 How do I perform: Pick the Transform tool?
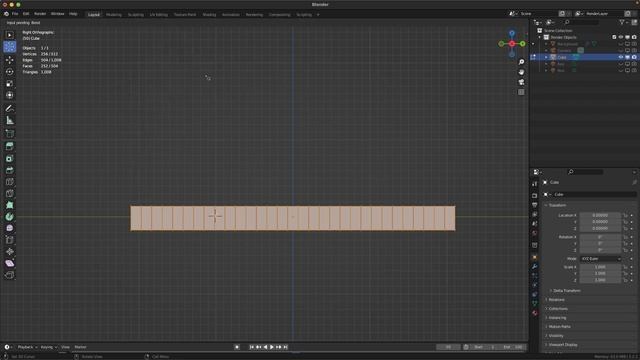coord(10,95)
